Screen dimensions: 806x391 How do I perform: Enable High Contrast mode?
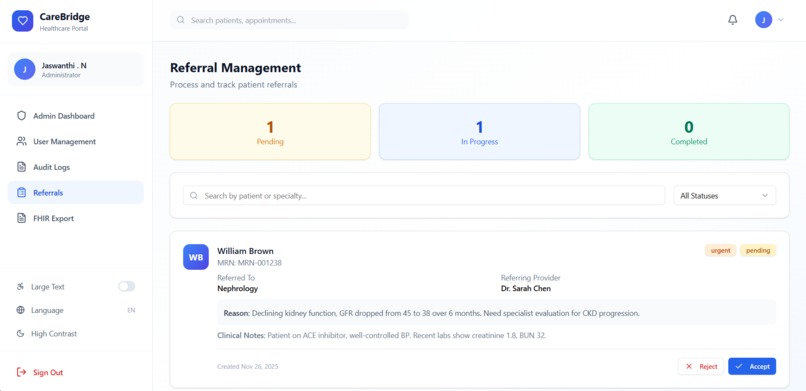pyautogui.click(x=76, y=333)
